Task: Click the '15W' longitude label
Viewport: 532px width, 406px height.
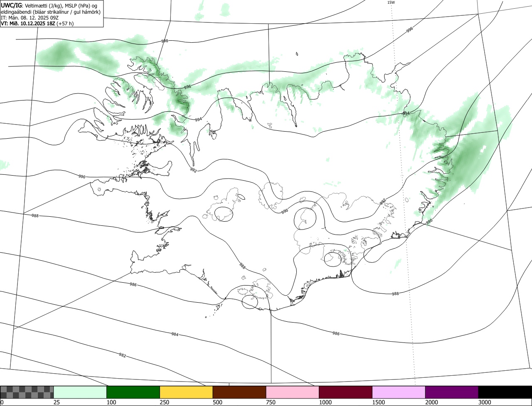Action: (391, 2)
